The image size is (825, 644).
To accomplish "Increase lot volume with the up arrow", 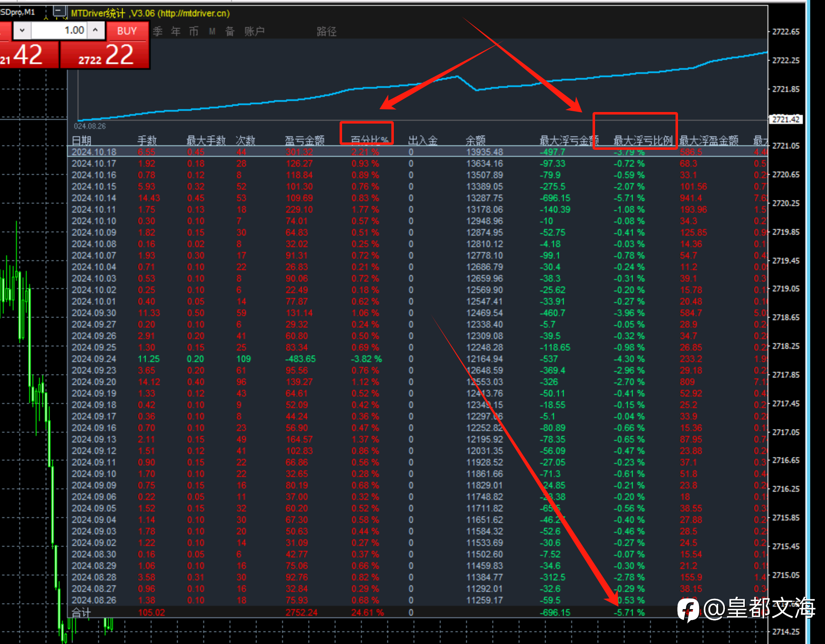I will pyautogui.click(x=95, y=30).
